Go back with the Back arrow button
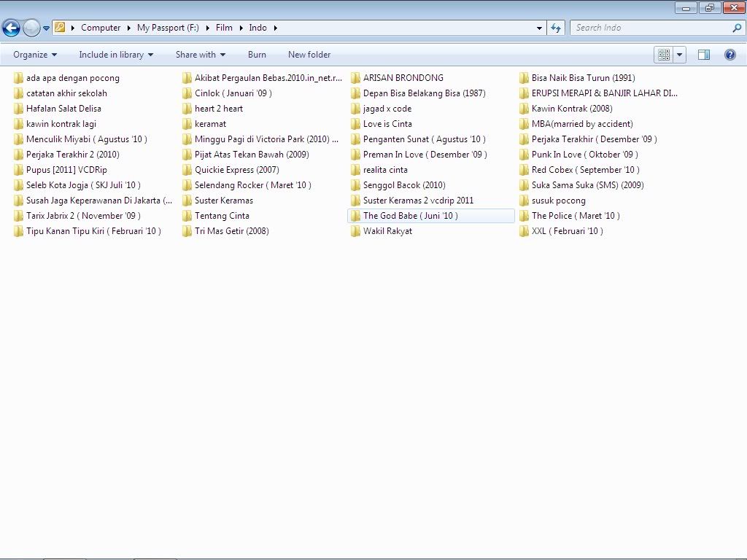The height and width of the screenshot is (560, 747). tap(12, 28)
